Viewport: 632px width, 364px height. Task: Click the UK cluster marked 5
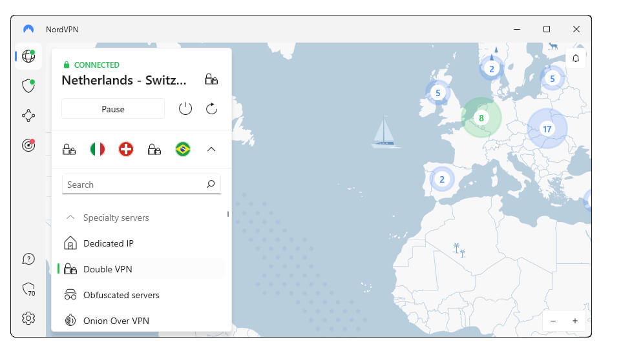(x=437, y=93)
